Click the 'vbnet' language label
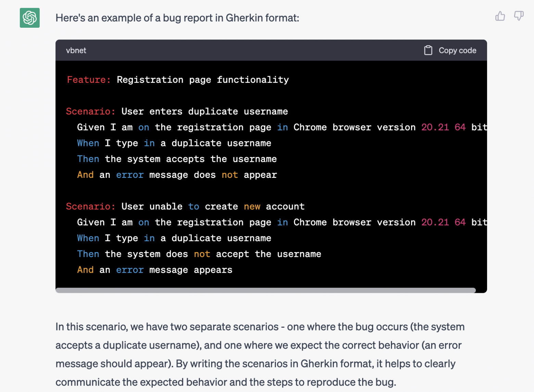534x392 pixels. pos(76,50)
